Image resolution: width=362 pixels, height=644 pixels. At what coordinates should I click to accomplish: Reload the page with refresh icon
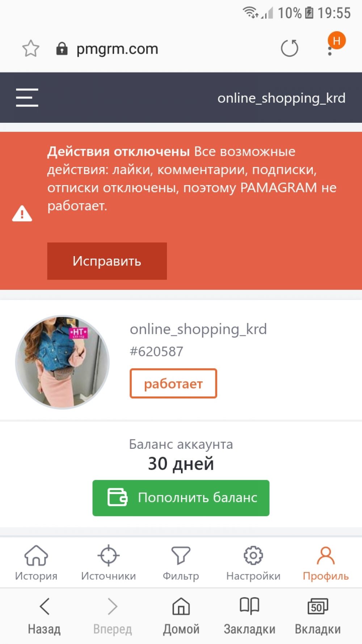pyautogui.click(x=290, y=49)
